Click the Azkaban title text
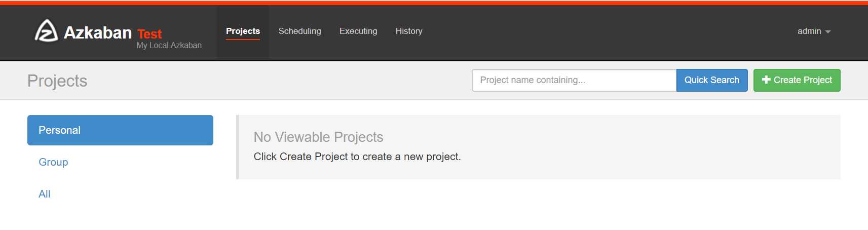The width and height of the screenshot is (868, 230). [98, 33]
